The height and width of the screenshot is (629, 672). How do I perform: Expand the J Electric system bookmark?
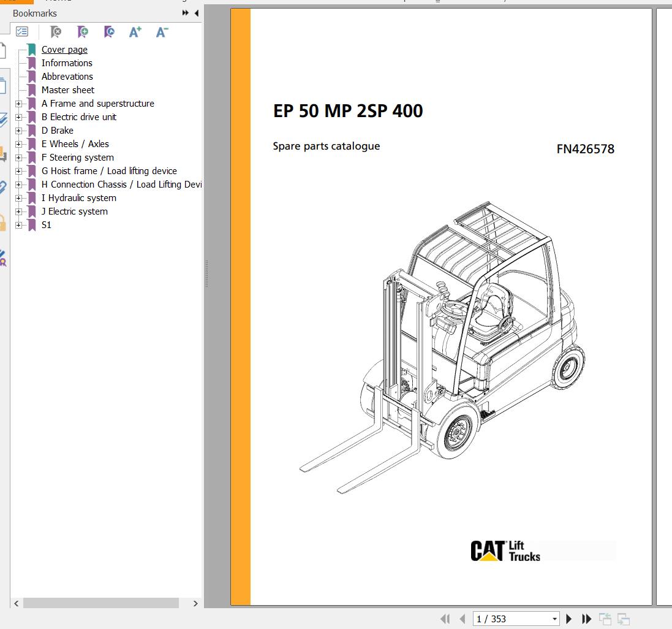pos(18,212)
